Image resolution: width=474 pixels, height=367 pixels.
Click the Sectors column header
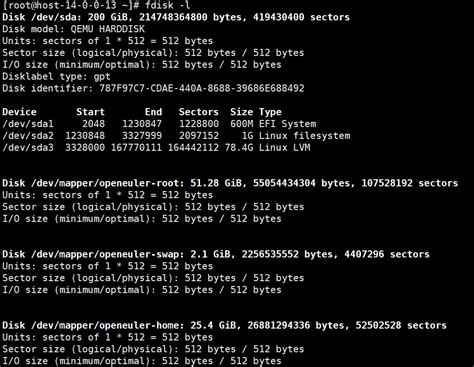click(199, 112)
